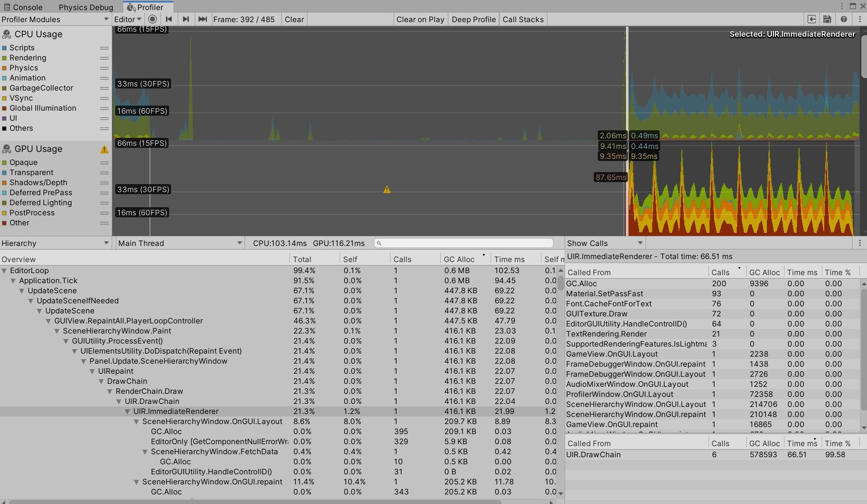Click the GPU Usage module icon
The width and height of the screenshot is (867, 504).
coord(7,149)
